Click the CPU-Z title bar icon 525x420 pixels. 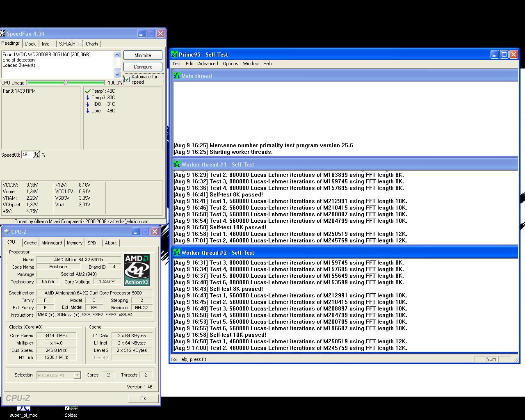[7, 231]
